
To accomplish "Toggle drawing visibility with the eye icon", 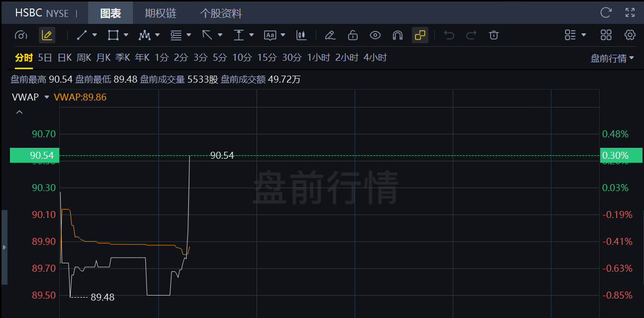I will point(375,35).
